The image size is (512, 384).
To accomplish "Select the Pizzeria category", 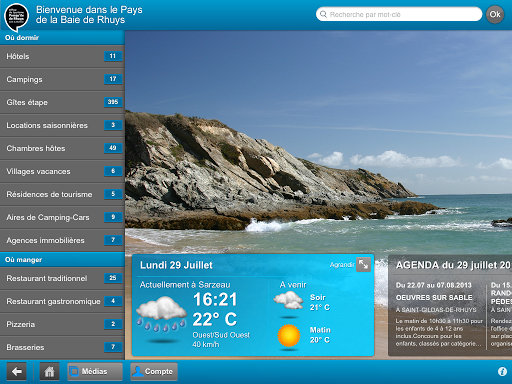I will pos(62,324).
